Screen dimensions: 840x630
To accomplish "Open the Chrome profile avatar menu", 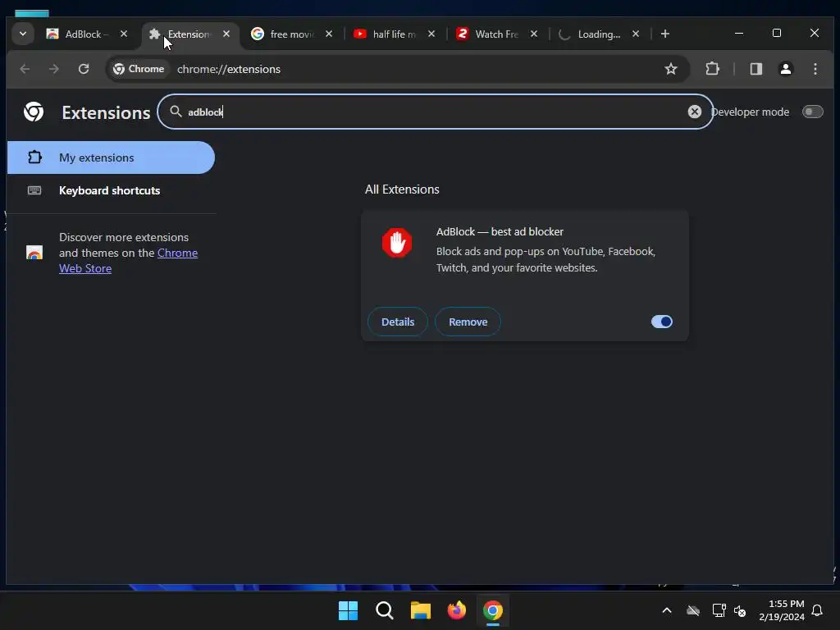I will 785,69.
